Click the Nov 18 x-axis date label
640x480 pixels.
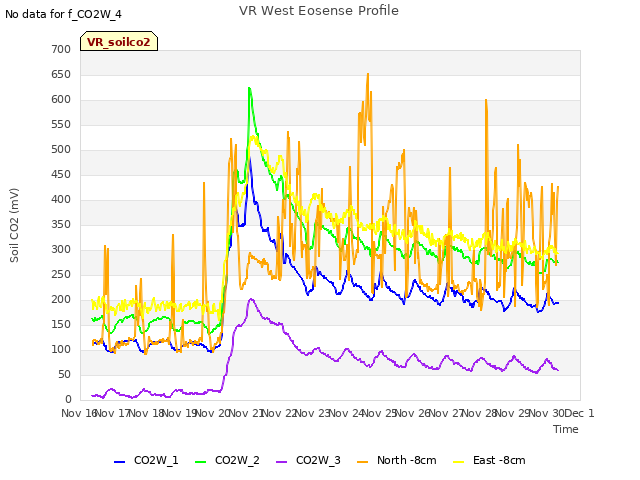pyautogui.click(x=146, y=413)
